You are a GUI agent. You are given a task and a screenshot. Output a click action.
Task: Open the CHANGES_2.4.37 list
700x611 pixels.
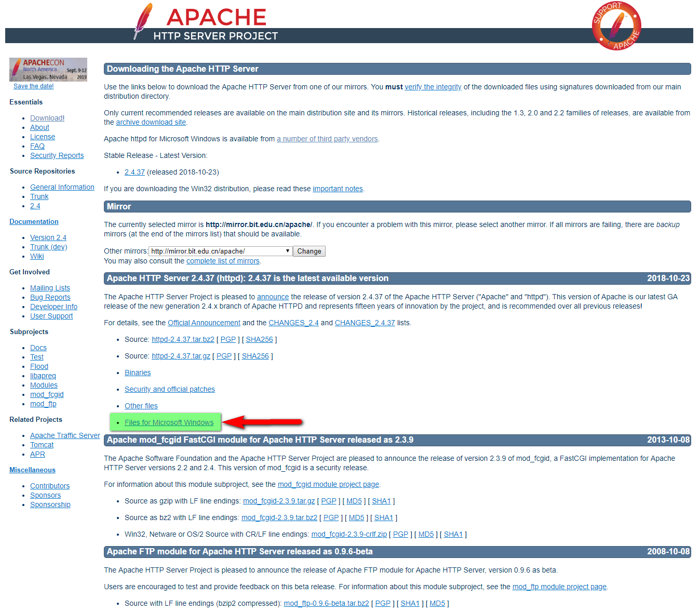coord(365,323)
